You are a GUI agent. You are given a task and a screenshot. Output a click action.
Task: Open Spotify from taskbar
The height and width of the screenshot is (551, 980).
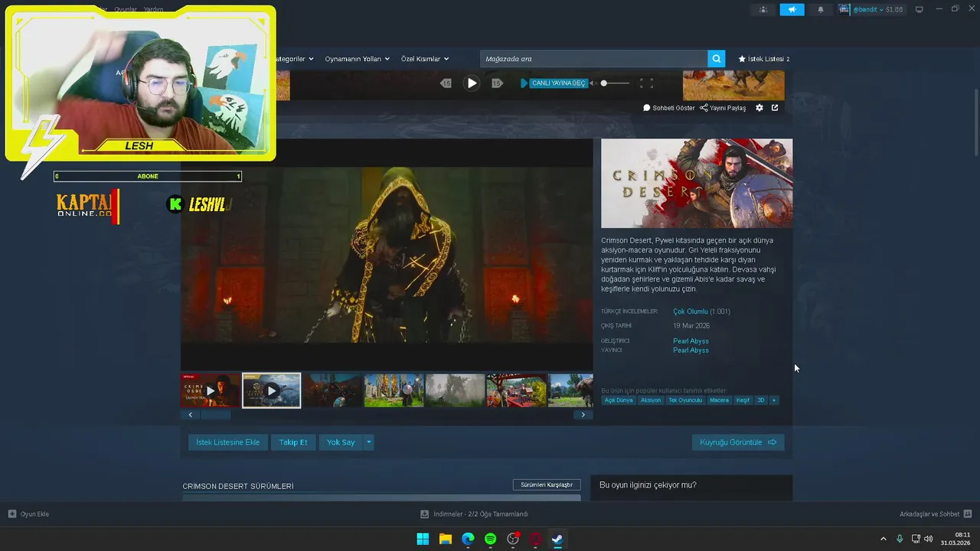tap(491, 539)
